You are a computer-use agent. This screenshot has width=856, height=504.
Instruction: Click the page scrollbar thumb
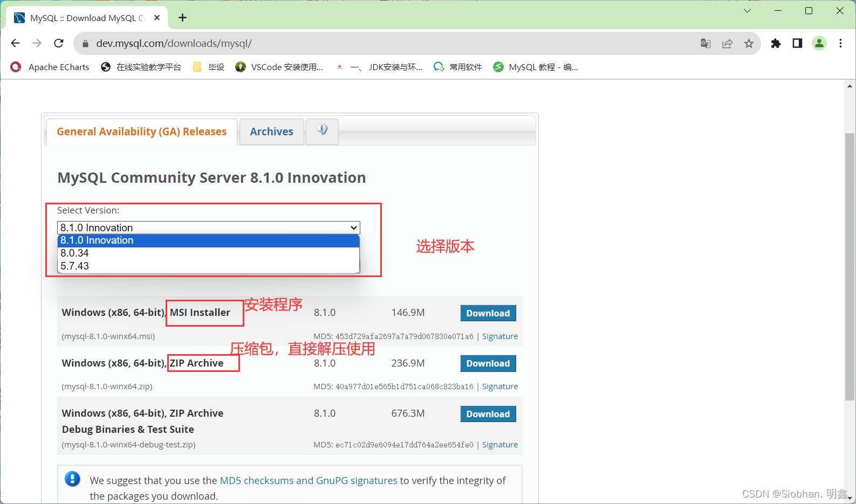pos(850,267)
